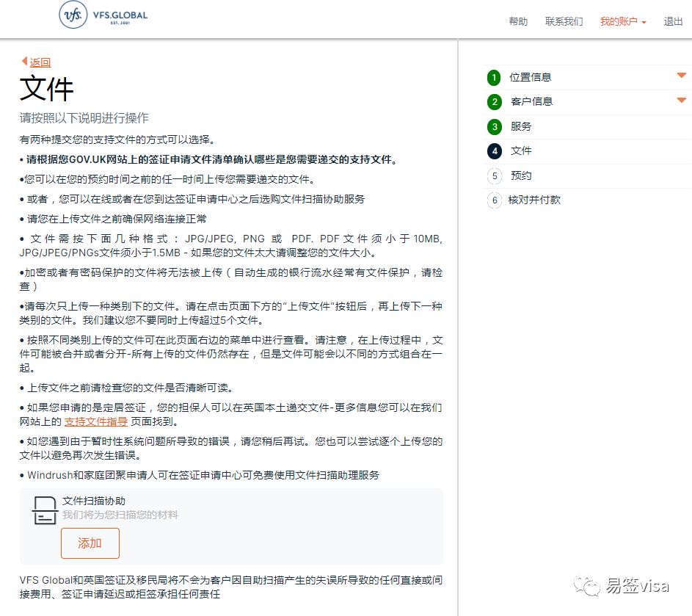Click the 添加 button for scanning assistance
692x616 pixels.
(x=90, y=543)
